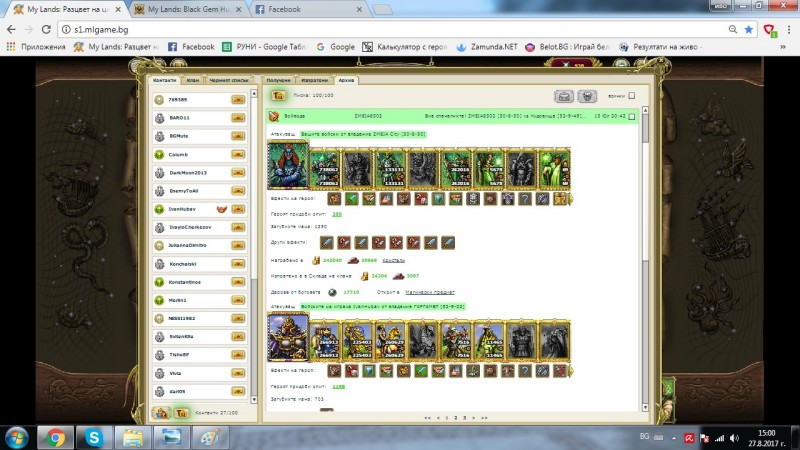The width and height of the screenshot is (800, 450).
Task: Click the Магически предмет link
Action: (x=431, y=292)
